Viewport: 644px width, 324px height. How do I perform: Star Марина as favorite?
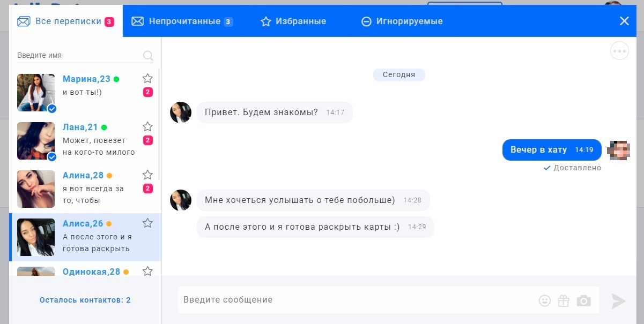click(147, 78)
